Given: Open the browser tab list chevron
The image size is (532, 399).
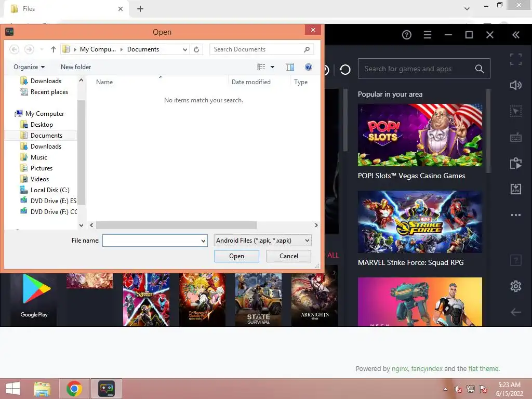Looking at the screenshot, I should (467, 9).
